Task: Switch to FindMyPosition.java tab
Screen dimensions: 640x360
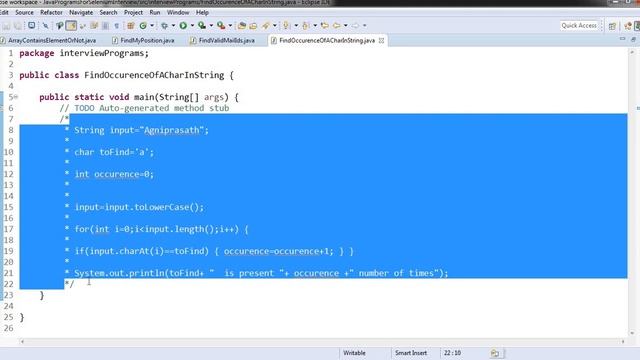Action: (x=144, y=40)
